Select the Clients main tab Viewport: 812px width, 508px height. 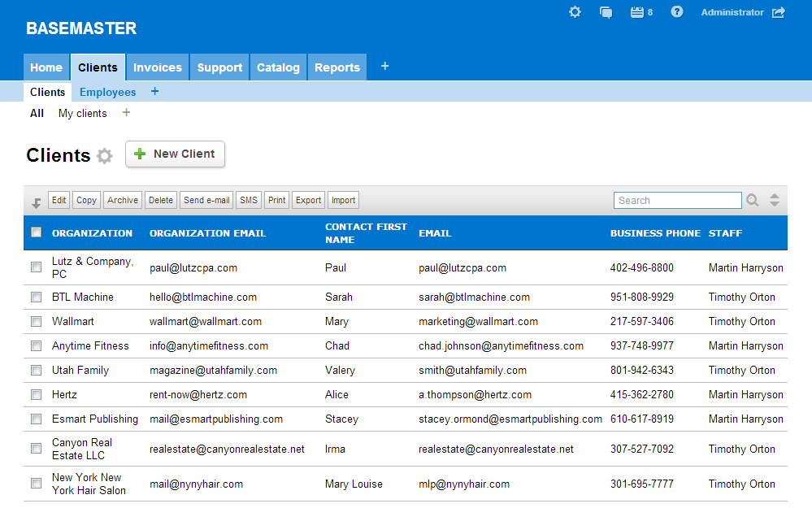[98, 67]
